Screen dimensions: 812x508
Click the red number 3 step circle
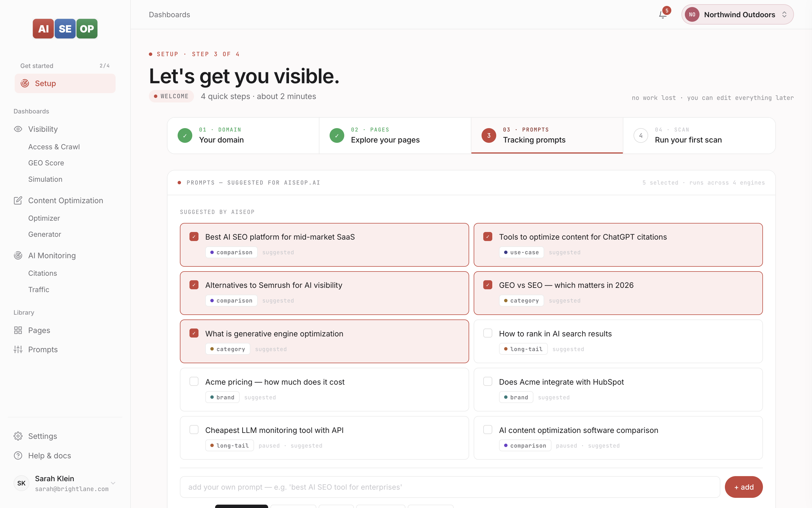click(x=489, y=136)
